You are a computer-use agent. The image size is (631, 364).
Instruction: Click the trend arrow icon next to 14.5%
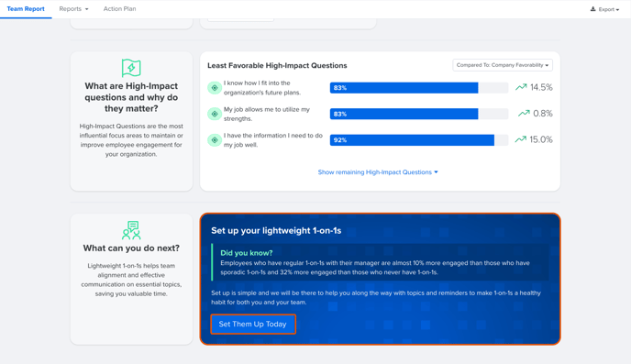coord(521,87)
